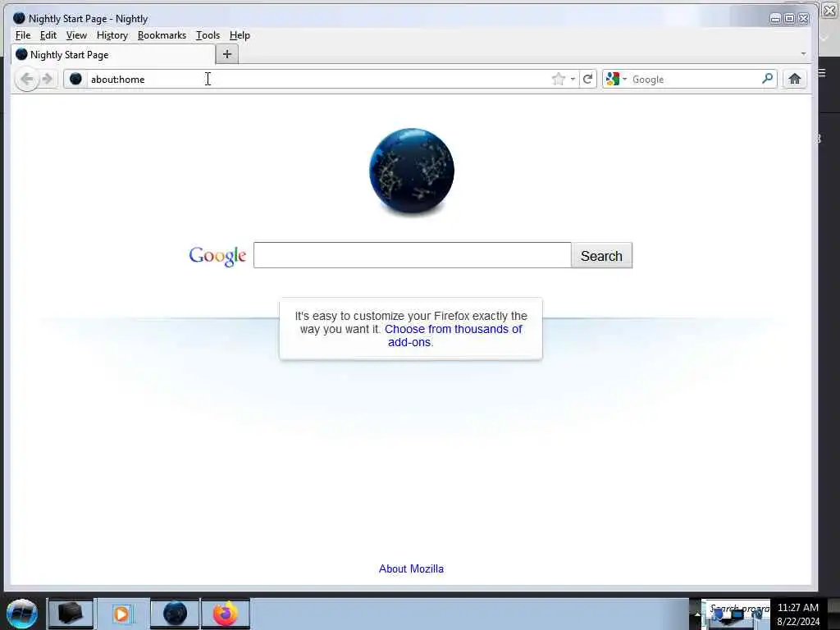Open the bookmarks dropdown arrow beside star
The image size is (840, 630).
573,80
